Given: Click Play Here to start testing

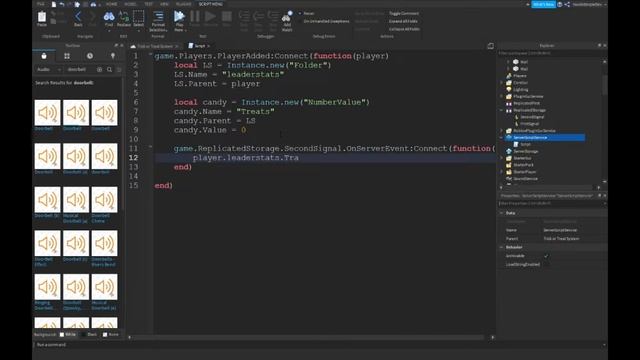Looking at the screenshot, I should pyautogui.click(x=179, y=17).
